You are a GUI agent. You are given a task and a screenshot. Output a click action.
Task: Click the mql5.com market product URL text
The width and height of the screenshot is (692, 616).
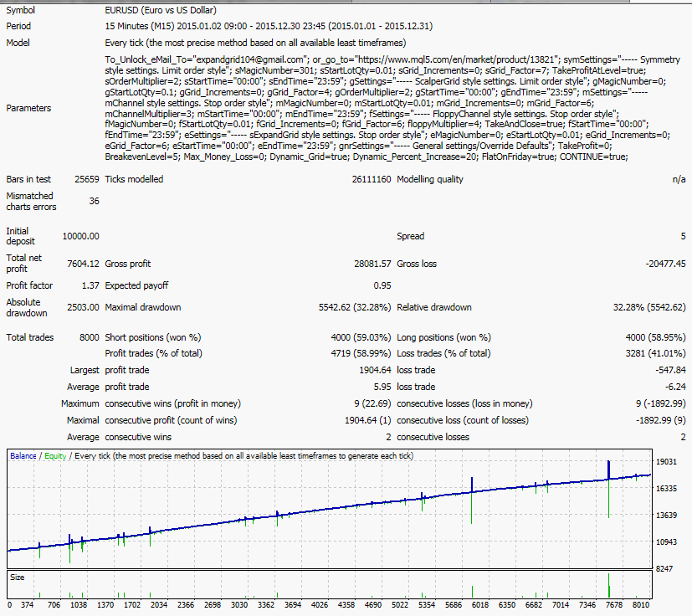coord(455,59)
